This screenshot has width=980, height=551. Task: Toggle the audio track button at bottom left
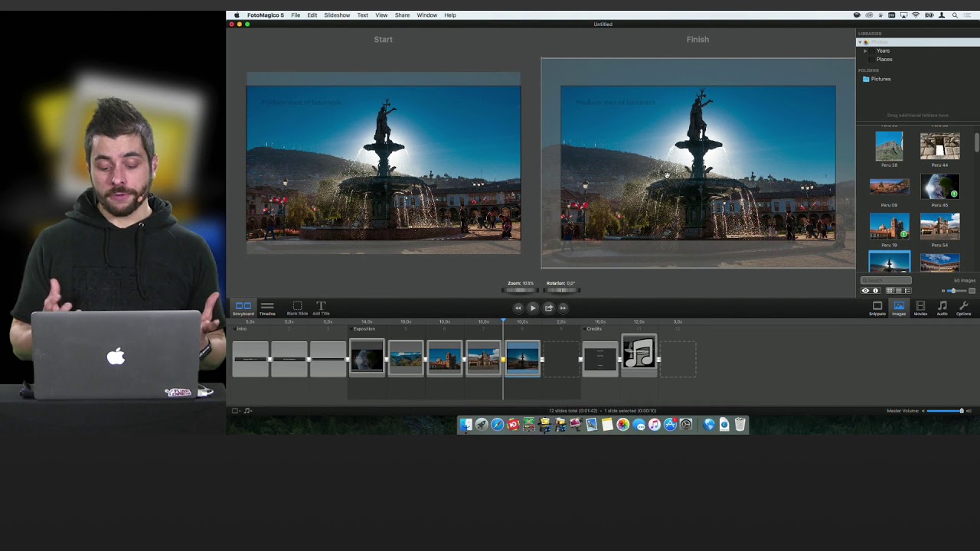pos(247,411)
